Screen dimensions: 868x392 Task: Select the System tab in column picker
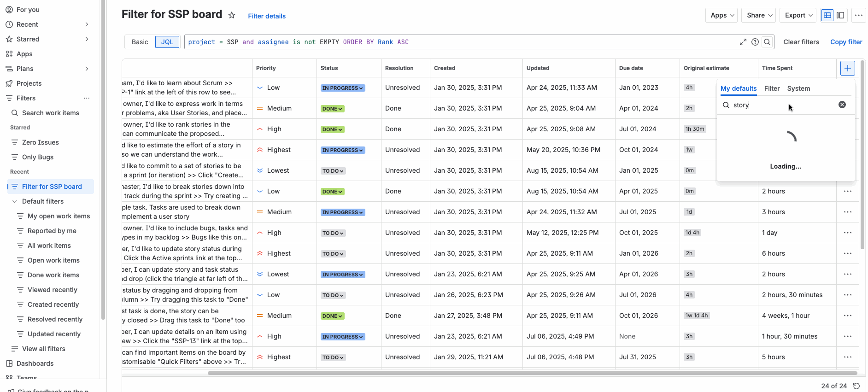pos(798,88)
